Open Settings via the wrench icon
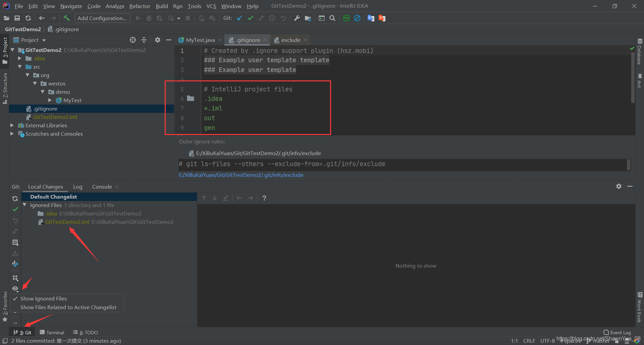 [x=297, y=18]
